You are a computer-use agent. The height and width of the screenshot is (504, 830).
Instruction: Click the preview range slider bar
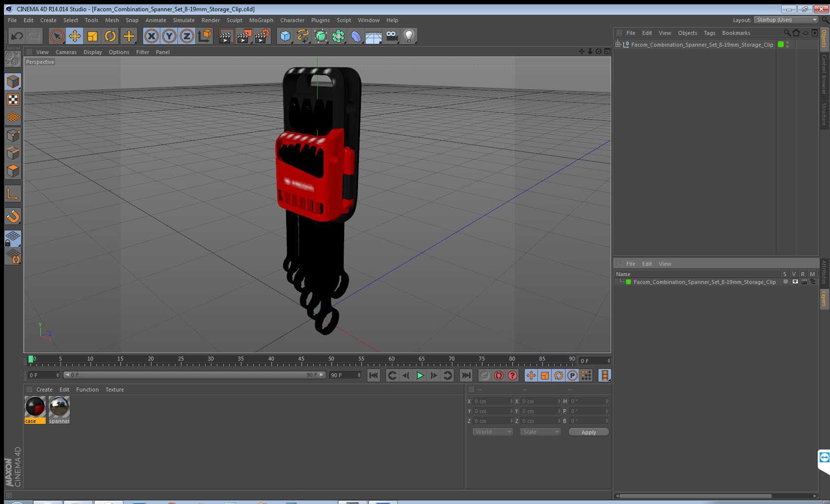point(194,375)
